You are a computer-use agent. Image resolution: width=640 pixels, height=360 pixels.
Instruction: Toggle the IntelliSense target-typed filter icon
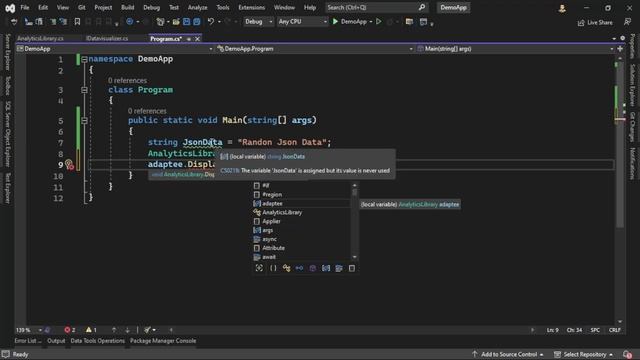pos(259,268)
